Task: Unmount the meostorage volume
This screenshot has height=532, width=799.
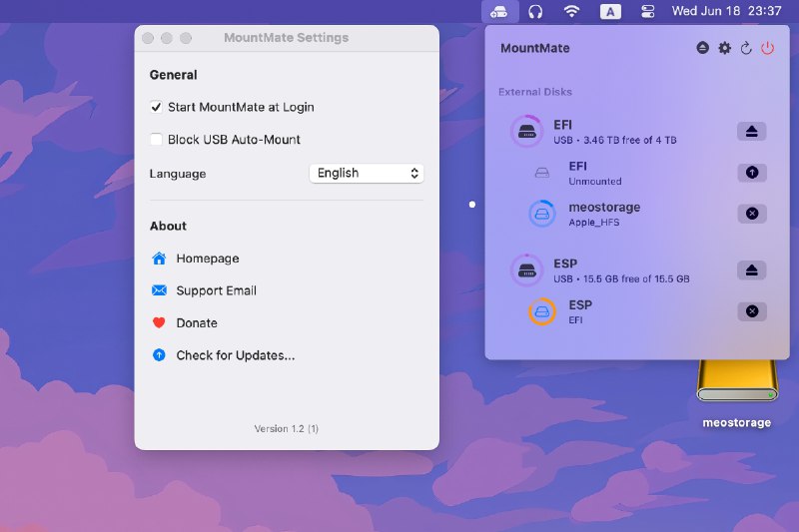Action: tap(751, 214)
